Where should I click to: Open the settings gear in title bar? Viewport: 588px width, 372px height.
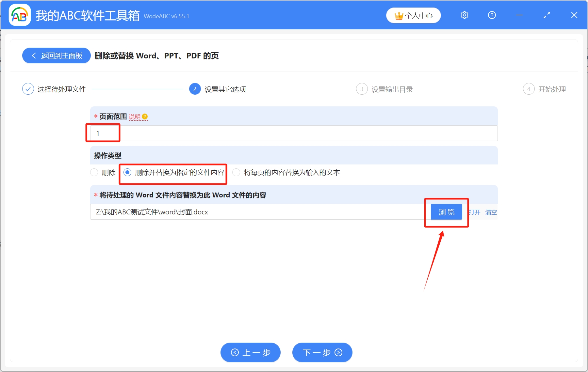464,15
